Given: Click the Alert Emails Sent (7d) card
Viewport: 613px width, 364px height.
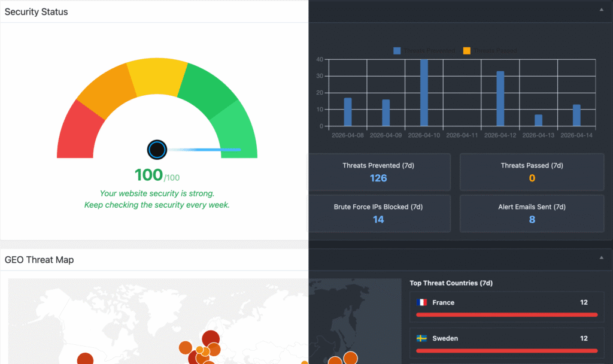Looking at the screenshot, I should (x=532, y=213).
